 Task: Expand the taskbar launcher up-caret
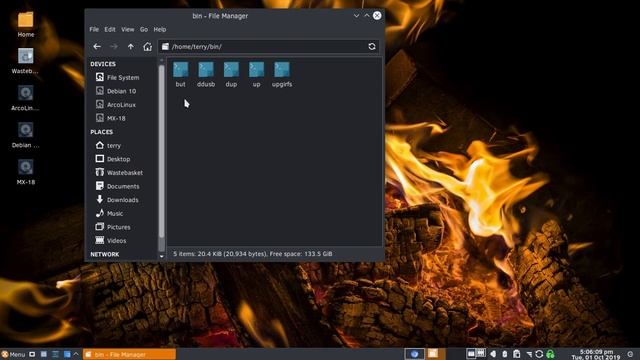pyautogui.click(x=76, y=354)
